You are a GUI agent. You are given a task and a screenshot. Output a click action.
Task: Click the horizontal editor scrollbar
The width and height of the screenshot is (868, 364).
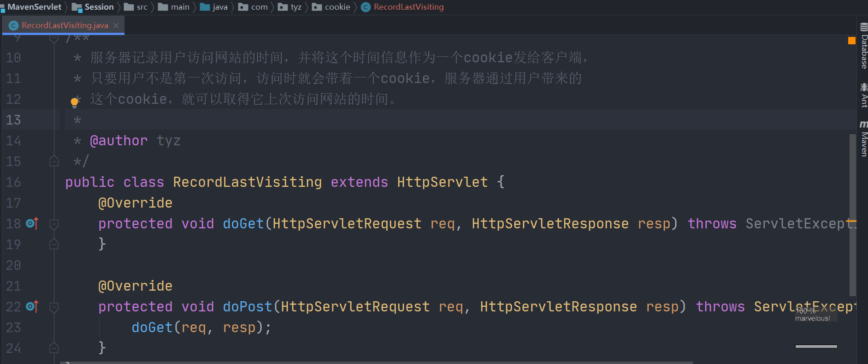[x=376, y=363]
